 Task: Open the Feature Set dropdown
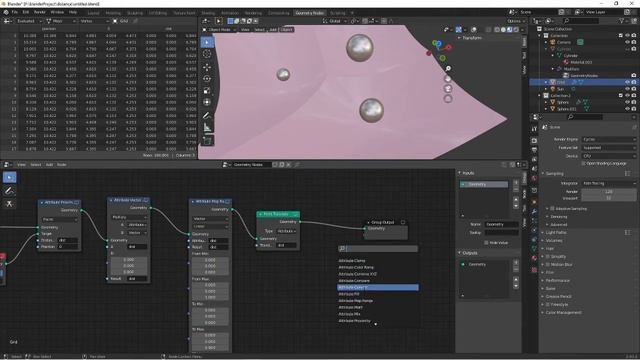(x=609, y=147)
